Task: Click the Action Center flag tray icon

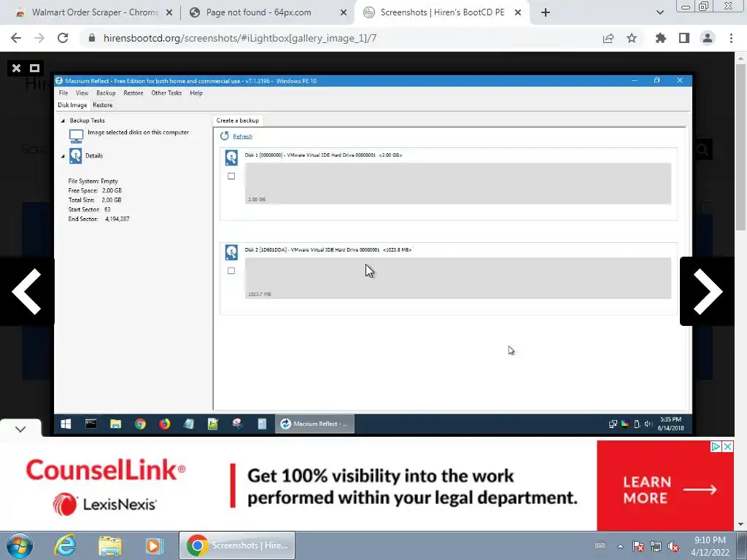Action: pyautogui.click(x=638, y=546)
